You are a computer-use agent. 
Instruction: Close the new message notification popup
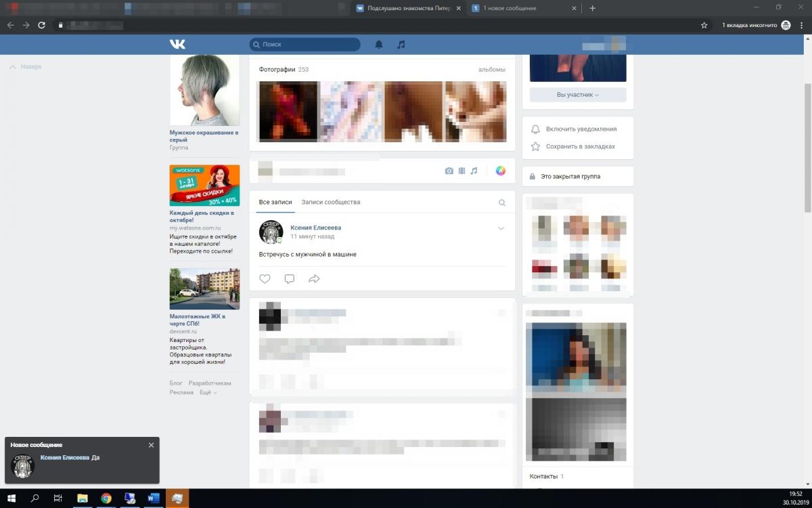pos(151,445)
